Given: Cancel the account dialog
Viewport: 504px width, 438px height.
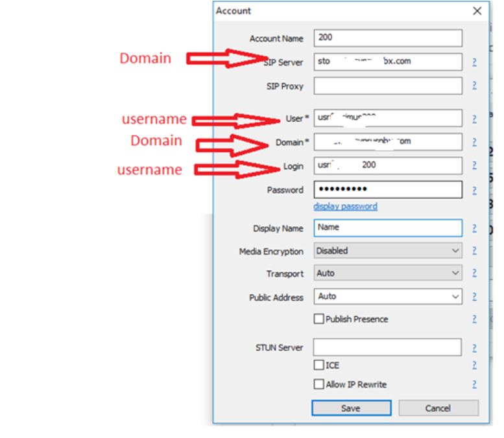Looking at the screenshot, I should click(438, 408).
